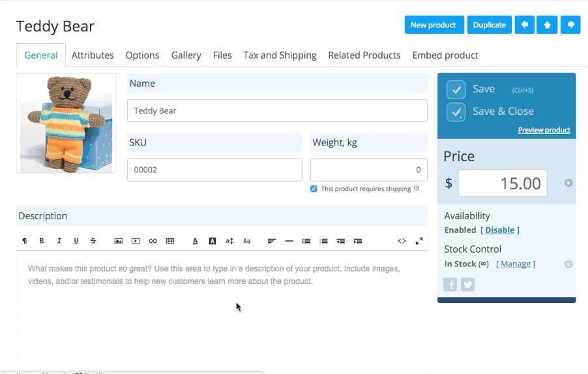Open shipping requirement help icon
Screen dimensions: 588x374
click(x=417, y=189)
